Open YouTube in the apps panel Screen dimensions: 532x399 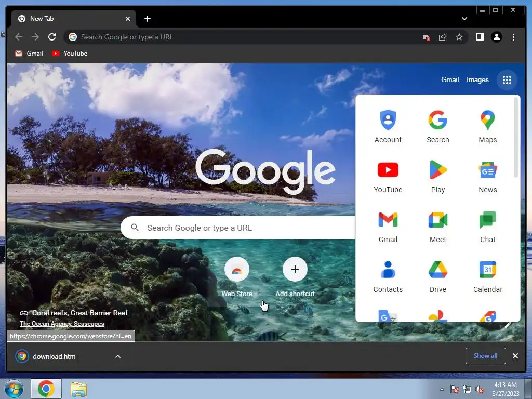(388, 176)
